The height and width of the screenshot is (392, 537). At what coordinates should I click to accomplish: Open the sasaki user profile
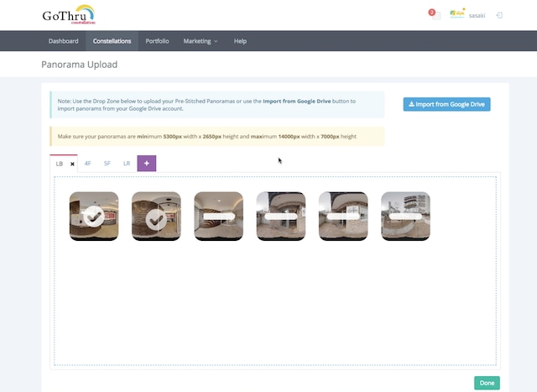477,15
